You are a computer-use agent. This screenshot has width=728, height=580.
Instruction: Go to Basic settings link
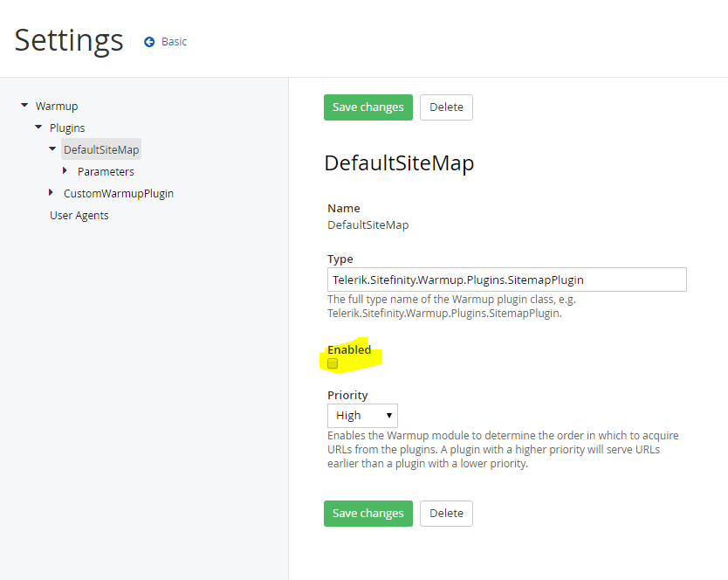coord(174,42)
